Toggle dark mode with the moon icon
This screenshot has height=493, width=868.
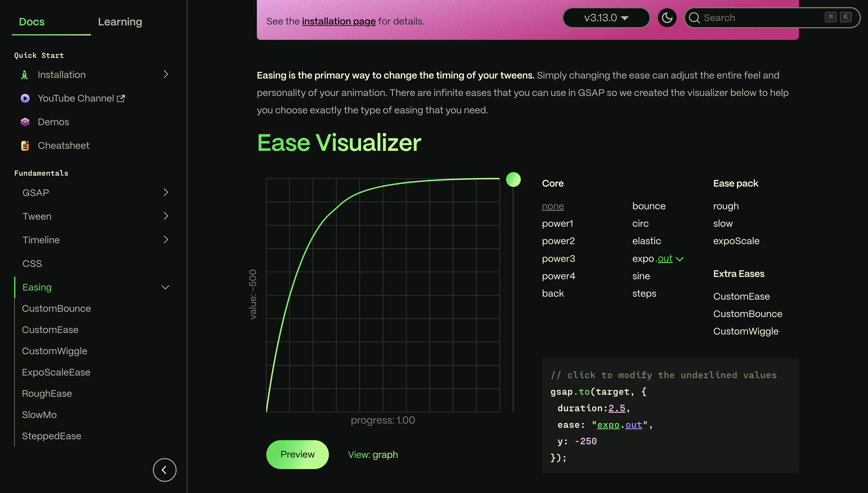[x=667, y=18]
